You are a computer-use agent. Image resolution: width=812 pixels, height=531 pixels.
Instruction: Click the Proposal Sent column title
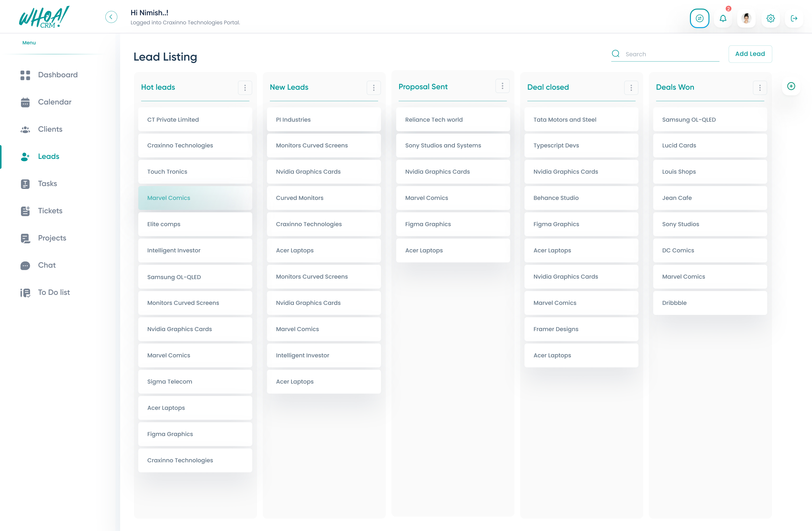[423, 87]
